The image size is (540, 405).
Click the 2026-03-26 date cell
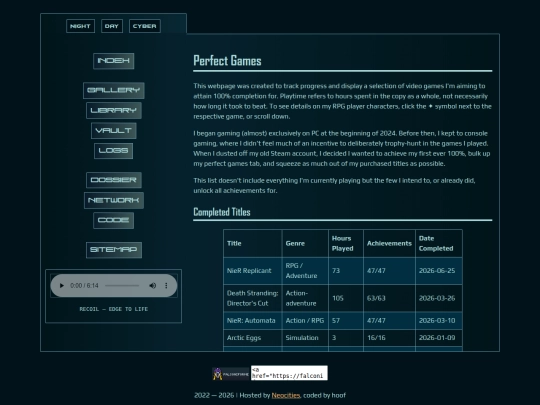coord(439,298)
